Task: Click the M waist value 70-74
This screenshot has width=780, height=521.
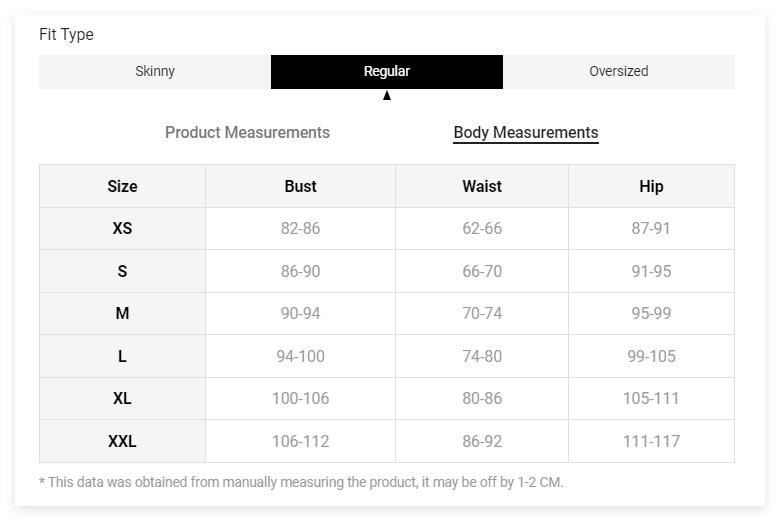Action: point(482,314)
